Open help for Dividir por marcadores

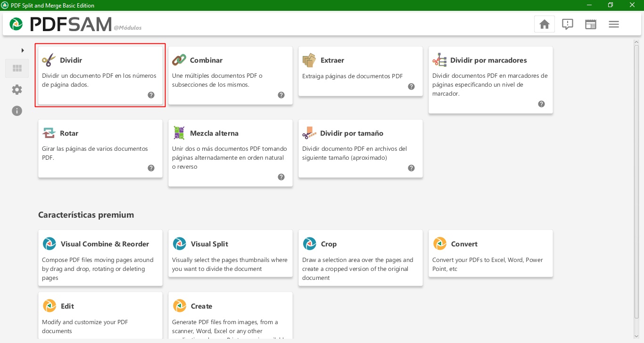point(541,104)
